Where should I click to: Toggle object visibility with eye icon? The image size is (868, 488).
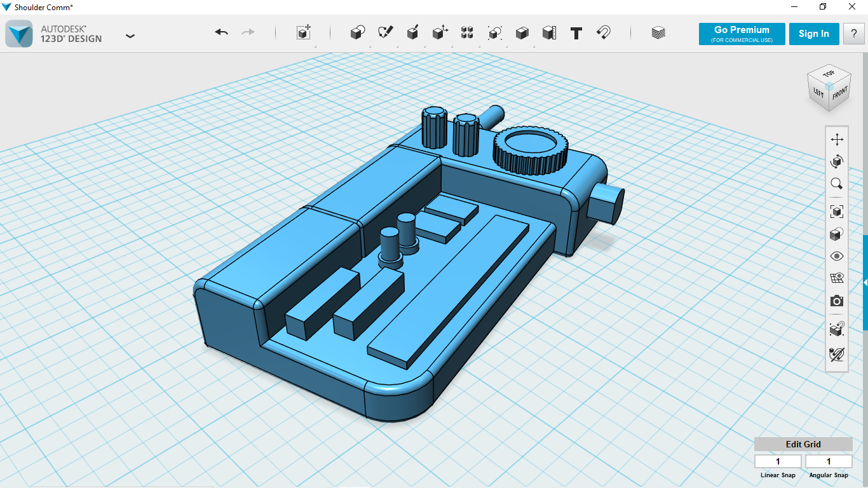click(x=837, y=256)
